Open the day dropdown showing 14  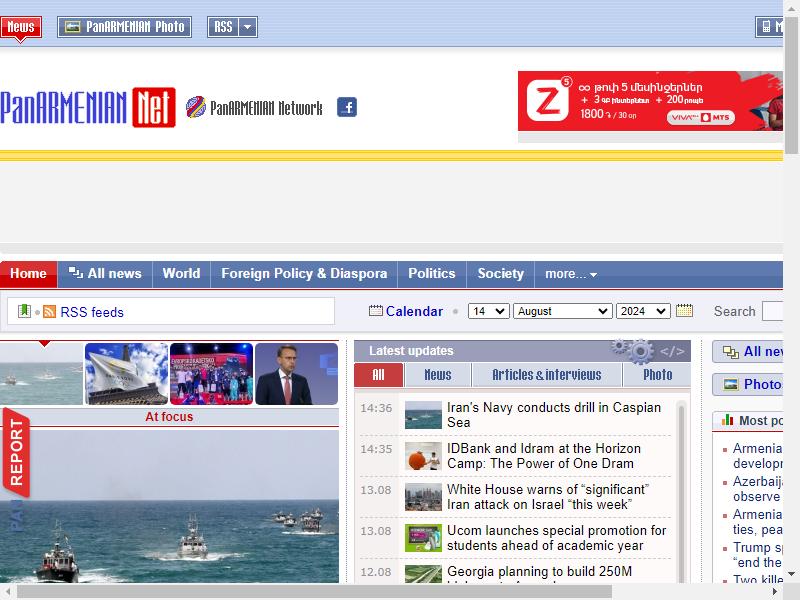488,311
